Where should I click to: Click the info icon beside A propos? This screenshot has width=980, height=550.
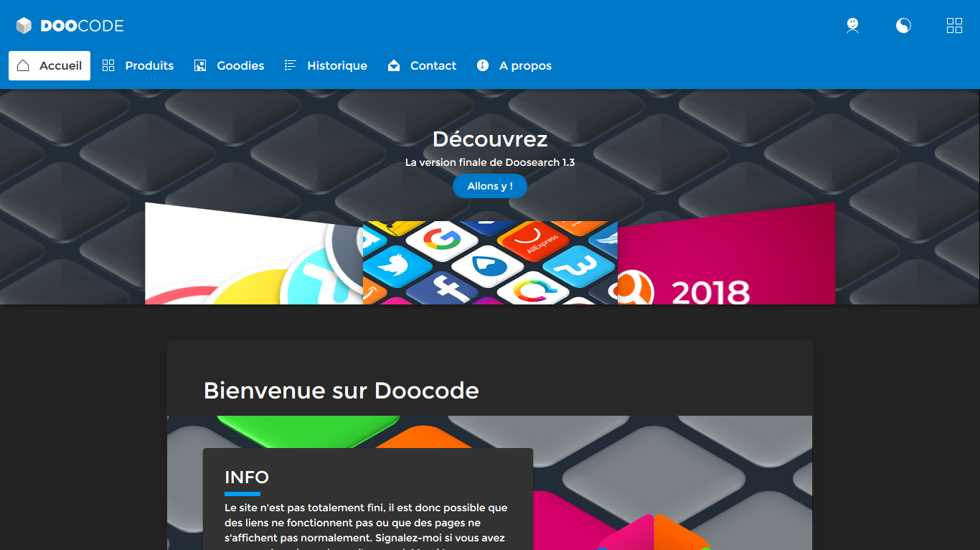click(x=483, y=65)
